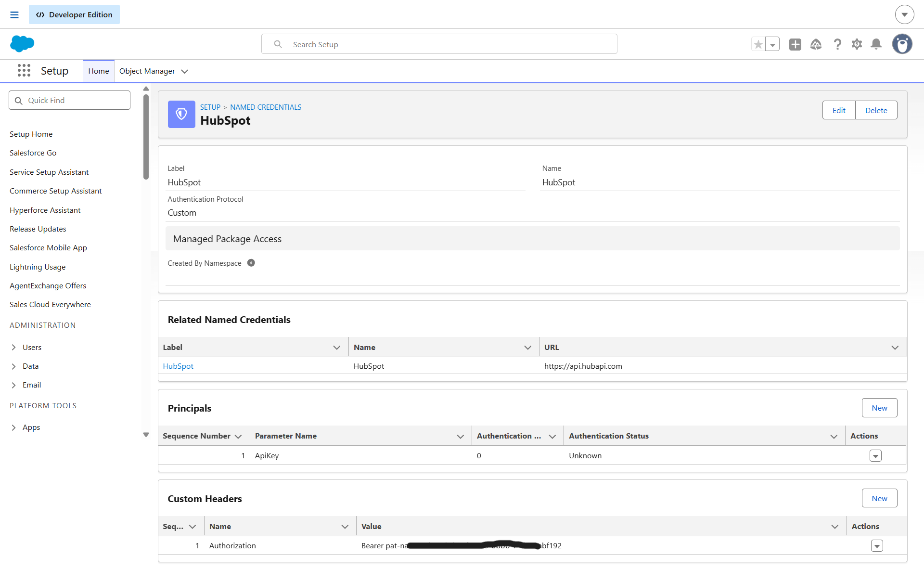Open the Custom Headers Value column chevron
The height and width of the screenshot is (569, 924).
835,527
